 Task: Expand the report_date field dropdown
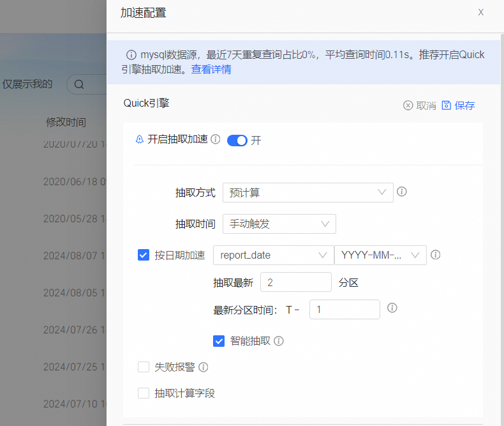tap(272, 255)
